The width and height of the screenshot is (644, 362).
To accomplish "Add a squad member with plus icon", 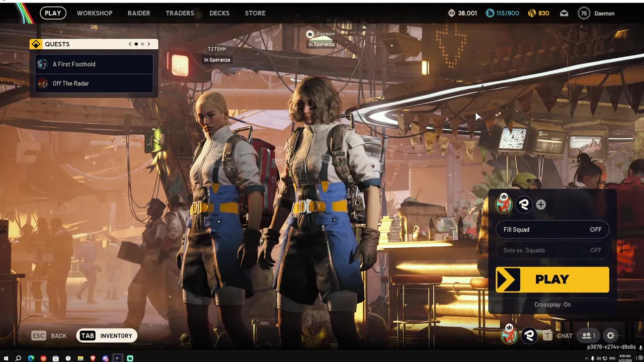I will click(541, 205).
